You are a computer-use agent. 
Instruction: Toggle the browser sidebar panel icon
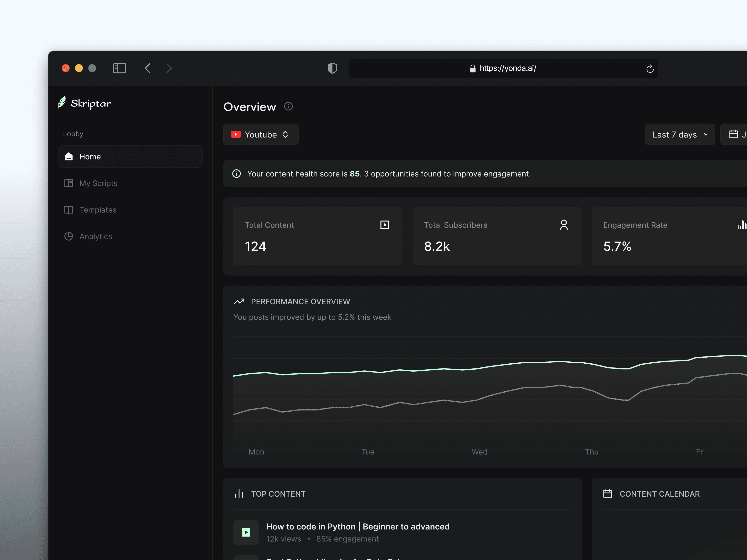120,68
